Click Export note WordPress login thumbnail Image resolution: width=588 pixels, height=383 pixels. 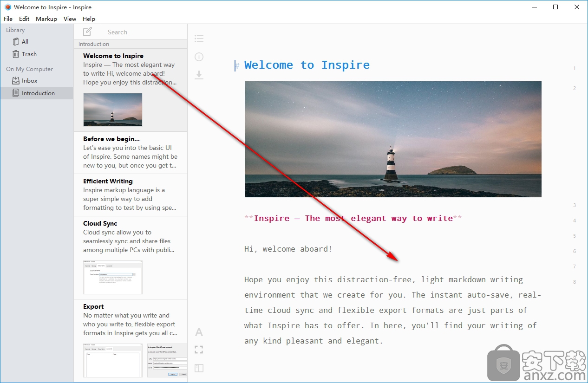tap(167, 360)
